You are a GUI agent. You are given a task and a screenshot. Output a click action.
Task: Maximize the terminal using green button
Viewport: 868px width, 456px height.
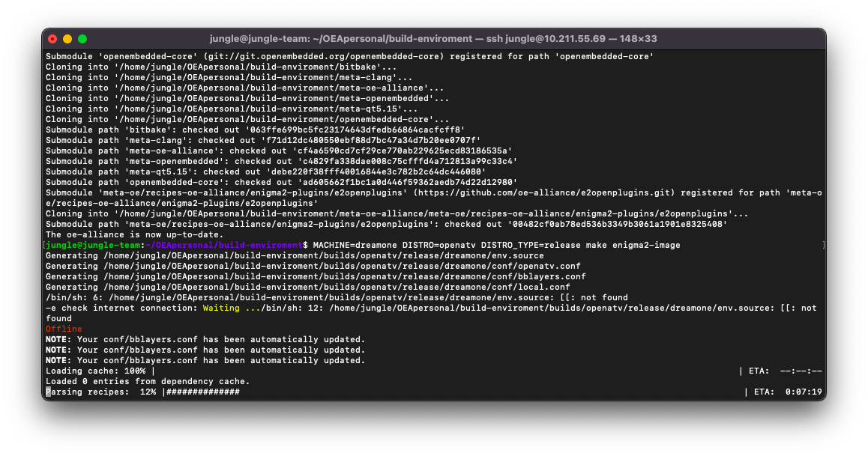pos(82,39)
